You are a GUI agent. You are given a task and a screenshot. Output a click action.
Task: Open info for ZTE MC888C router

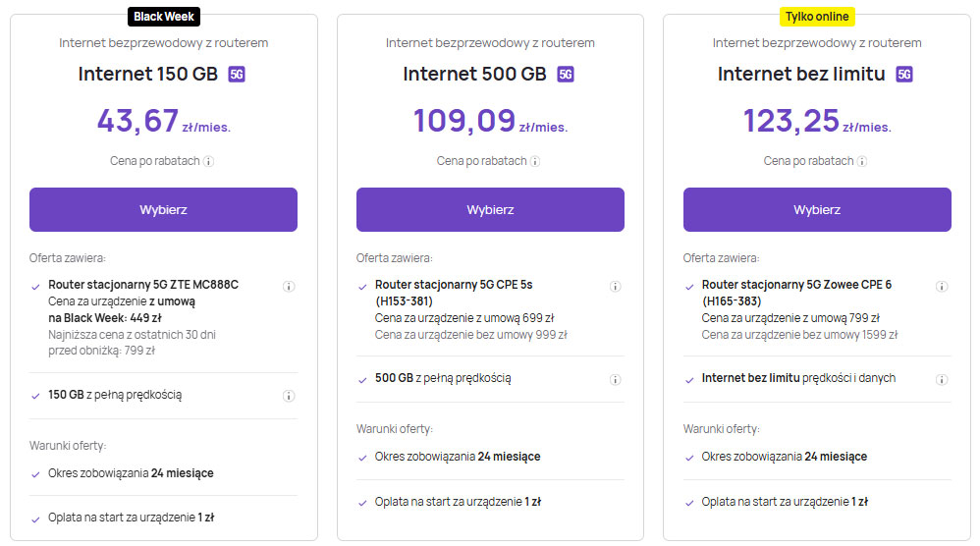pos(289,287)
